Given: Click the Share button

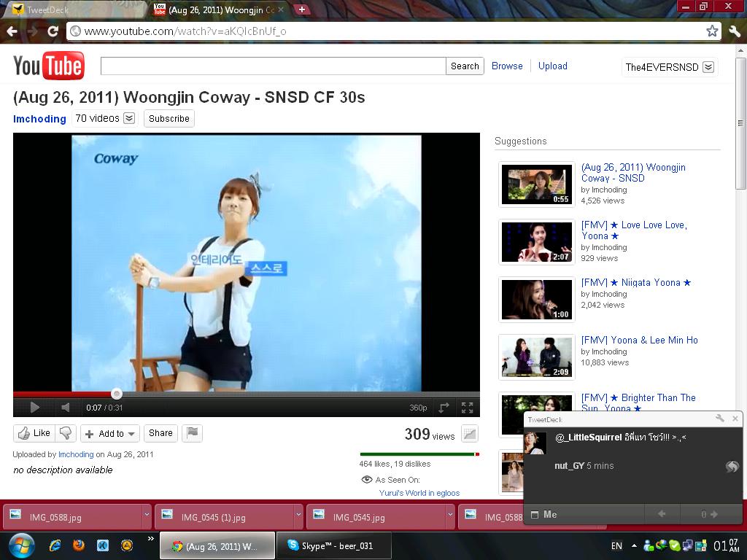Looking at the screenshot, I should [x=160, y=433].
